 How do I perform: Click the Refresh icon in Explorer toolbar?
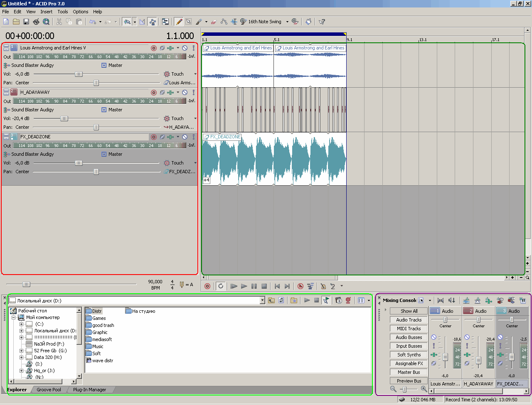(x=281, y=300)
